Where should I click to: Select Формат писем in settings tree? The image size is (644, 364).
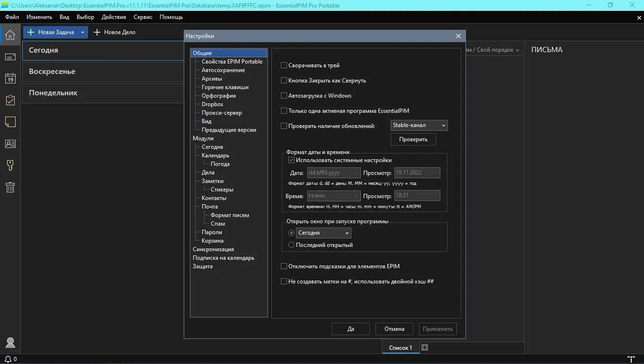(230, 215)
